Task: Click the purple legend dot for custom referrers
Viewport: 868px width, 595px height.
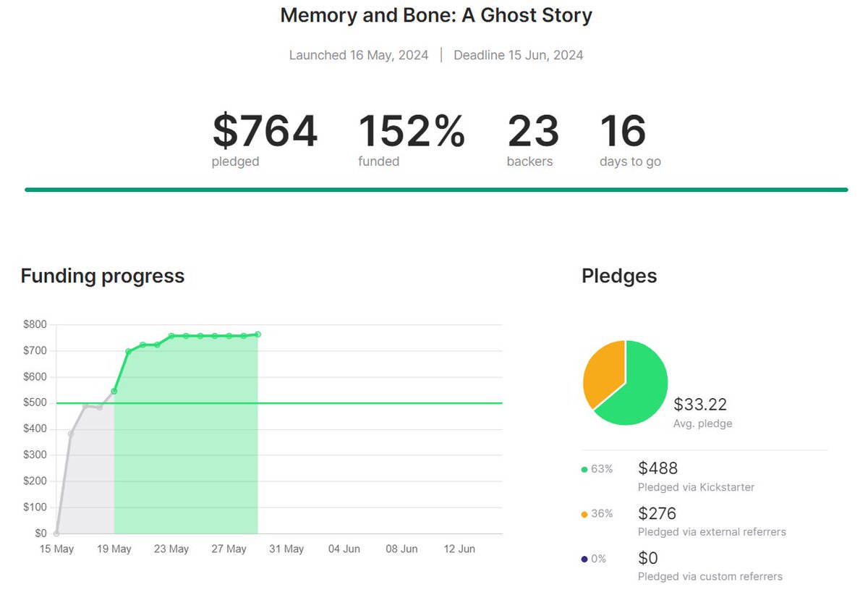Action: [x=584, y=559]
